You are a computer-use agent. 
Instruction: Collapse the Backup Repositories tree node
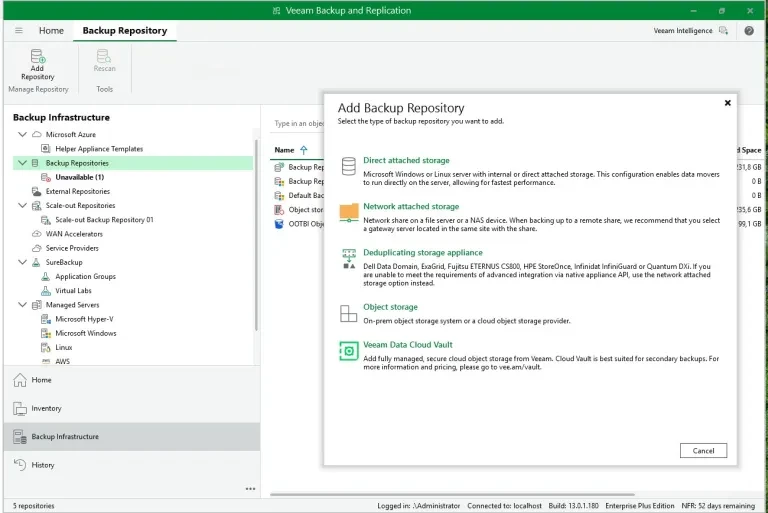(x=22, y=163)
